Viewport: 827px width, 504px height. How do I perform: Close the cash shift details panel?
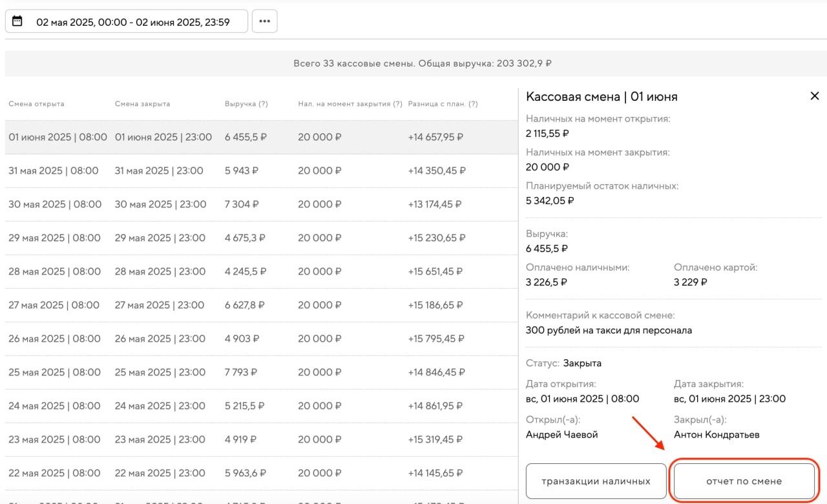[x=814, y=96]
